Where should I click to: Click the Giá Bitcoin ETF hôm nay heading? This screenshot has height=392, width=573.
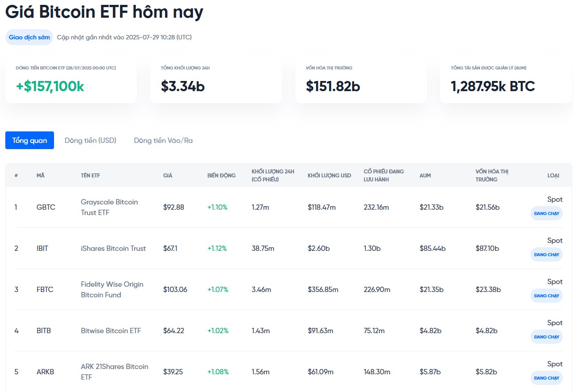click(x=105, y=12)
